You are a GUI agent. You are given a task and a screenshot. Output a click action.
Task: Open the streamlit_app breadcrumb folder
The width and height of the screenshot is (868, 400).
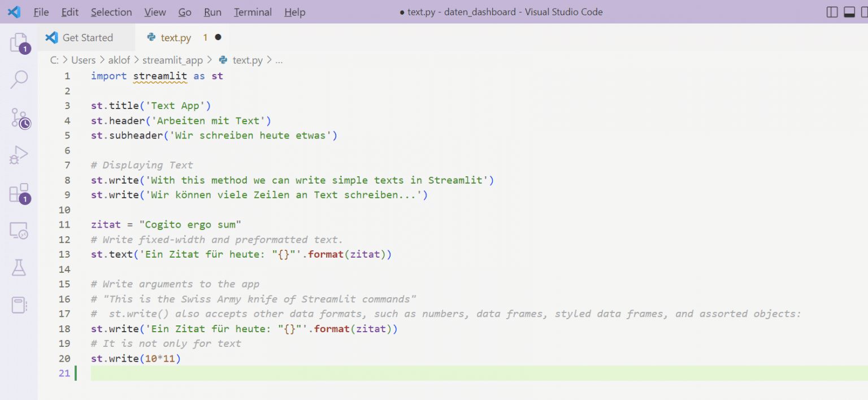tap(172, 60)
